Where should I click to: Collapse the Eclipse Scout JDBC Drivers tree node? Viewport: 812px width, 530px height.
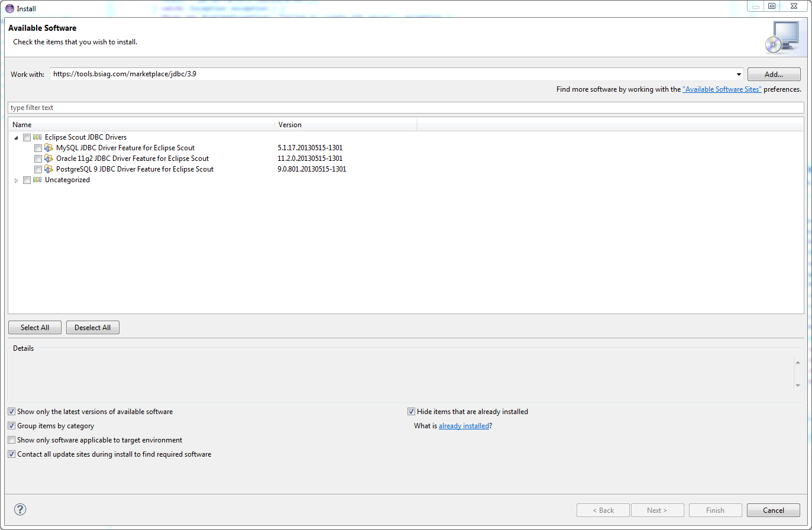pyautogui.click(x=16, y=137)
